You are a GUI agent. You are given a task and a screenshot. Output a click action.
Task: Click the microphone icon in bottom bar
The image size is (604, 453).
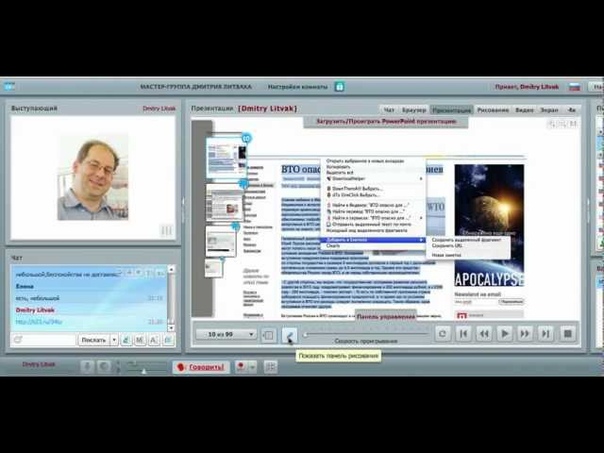[87, 367]
